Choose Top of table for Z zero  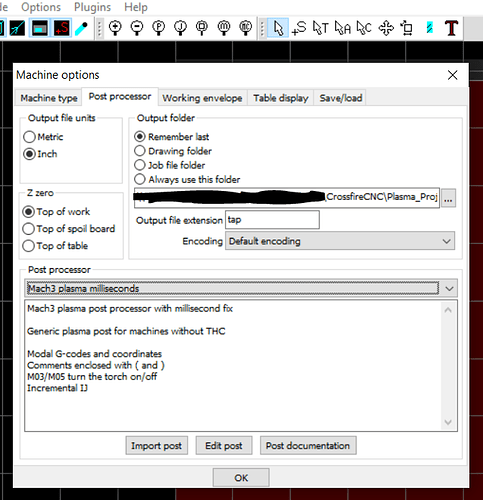pos(55,246)
